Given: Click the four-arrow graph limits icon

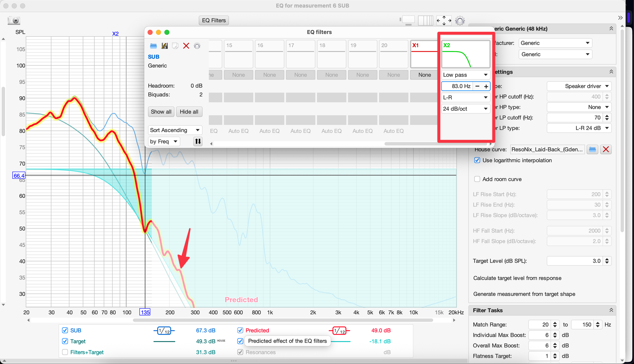Looking at the screenshot, I should click(x=444, y=21).
